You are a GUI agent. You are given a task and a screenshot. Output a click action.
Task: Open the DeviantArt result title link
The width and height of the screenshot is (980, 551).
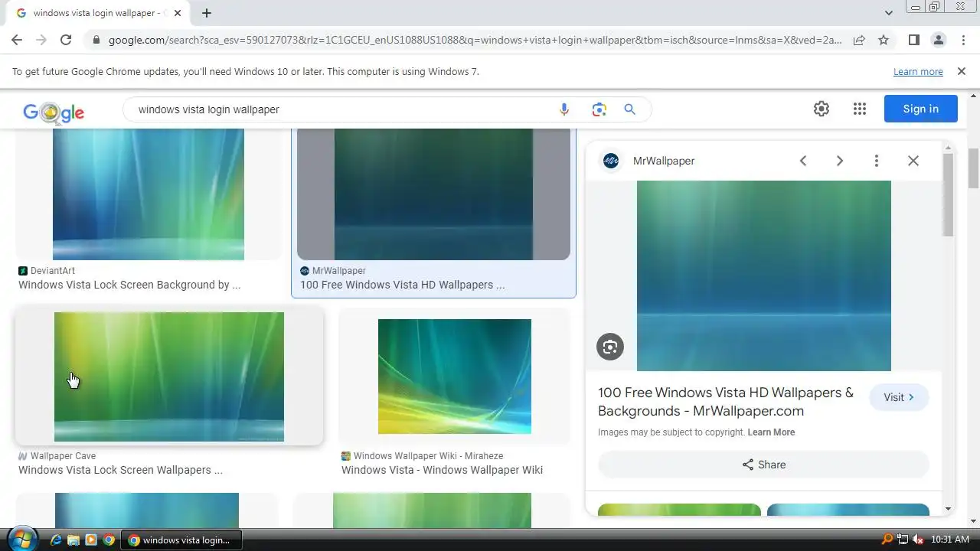tap(129, 285)
